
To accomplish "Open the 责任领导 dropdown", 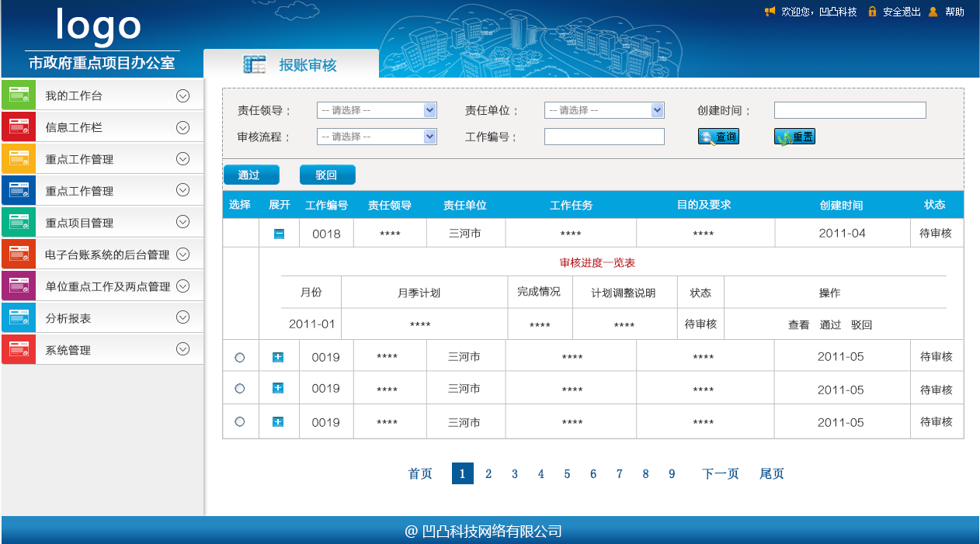I will pyautogui.click(x=377, y=110).
